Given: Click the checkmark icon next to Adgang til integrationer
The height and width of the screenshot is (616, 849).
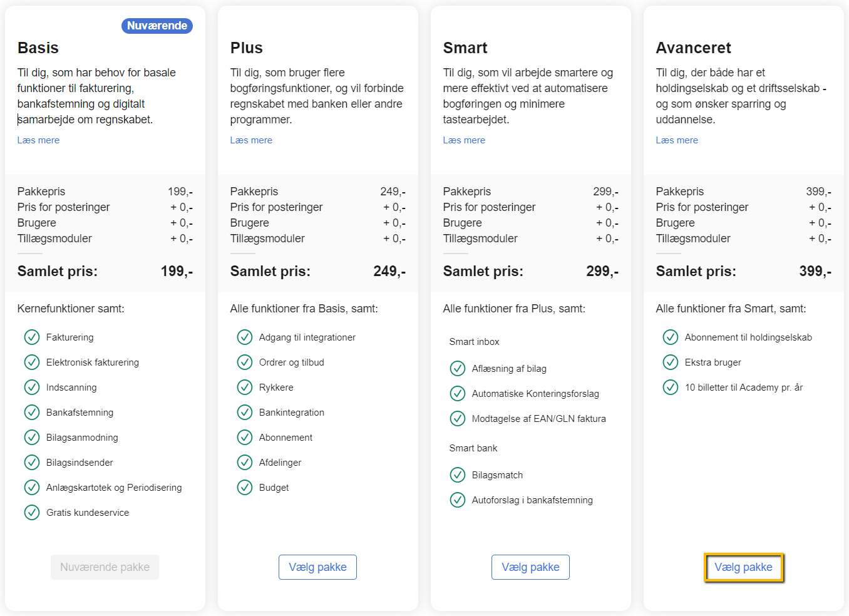Looking at the screenshot, I should (245, 337).
